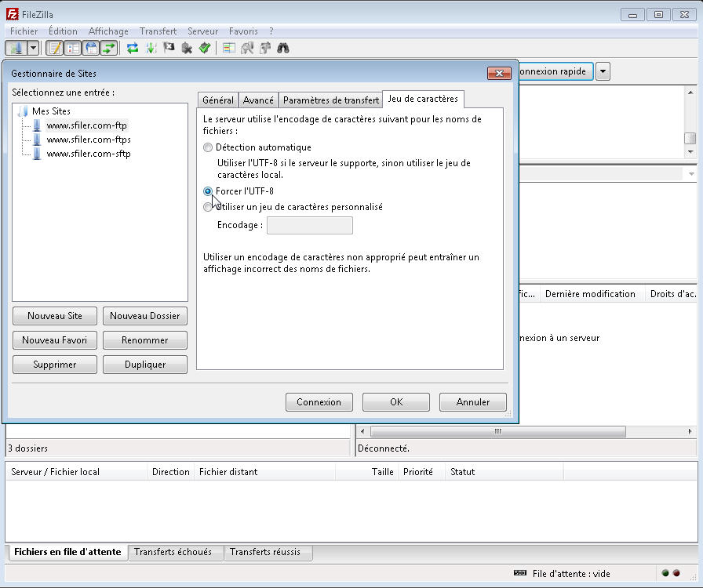This screenshot has height=588, width=703.
Task: Click the refresh file lists icon
Action: pyautogui.click(x=133, y=48)
